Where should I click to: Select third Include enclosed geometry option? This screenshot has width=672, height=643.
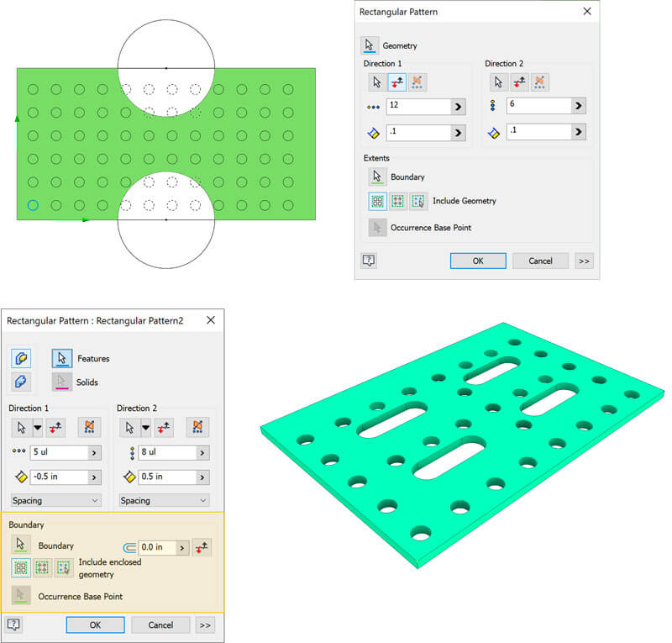(x=64, y=568)
